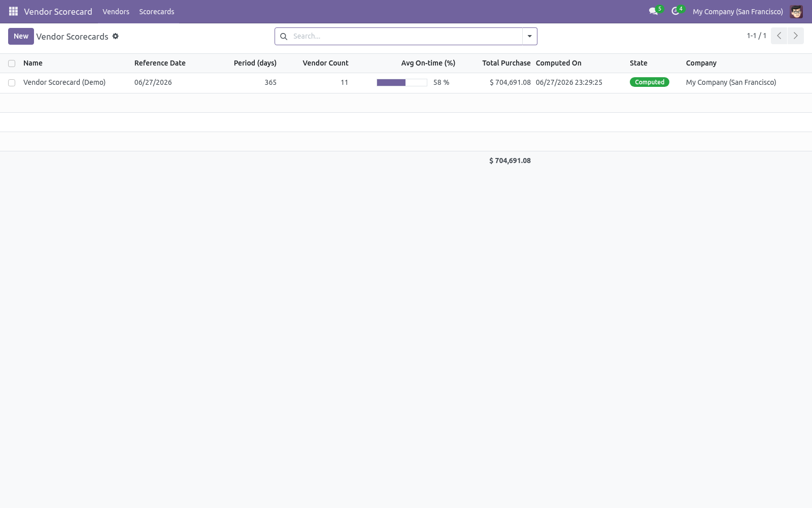This screenshot has width=812, height=508.
Task: Sort by Total Purchase column header
Action: (506, 63)
